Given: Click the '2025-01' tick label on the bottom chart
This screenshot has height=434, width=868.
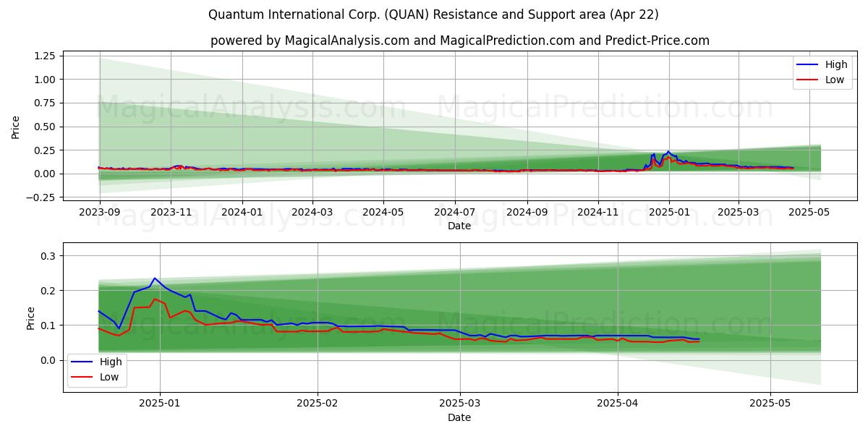Looking at the screenshot, I should [x=160, y=403].
